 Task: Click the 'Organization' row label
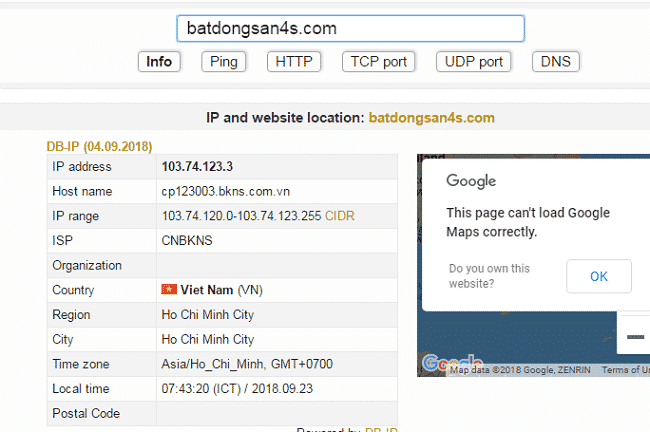coord(87,265)
